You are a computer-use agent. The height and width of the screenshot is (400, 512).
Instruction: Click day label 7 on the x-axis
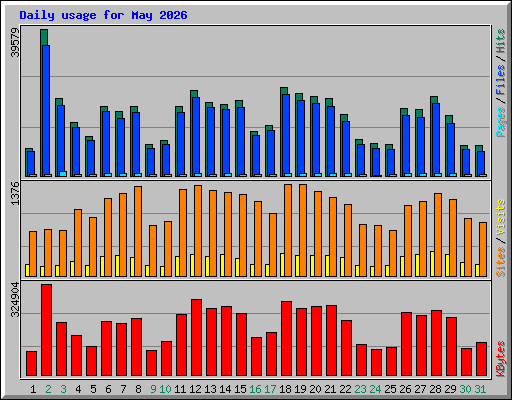coord(123,389)
